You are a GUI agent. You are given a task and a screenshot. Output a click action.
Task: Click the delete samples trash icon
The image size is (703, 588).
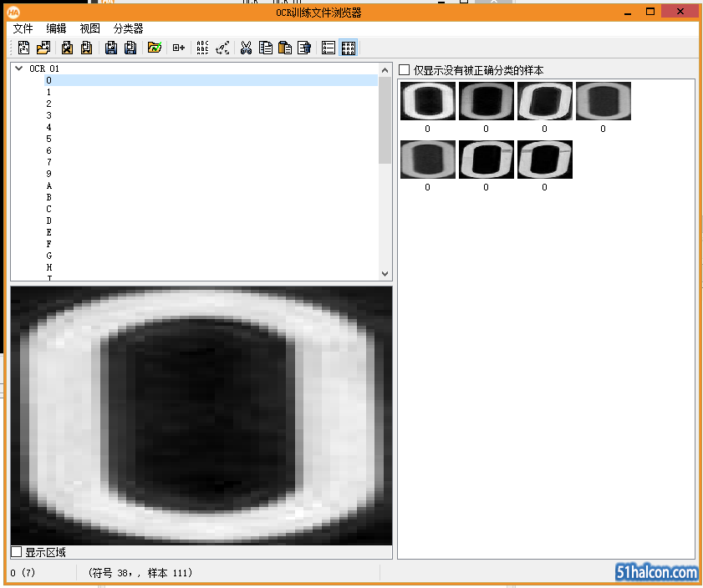click(304, 48)
